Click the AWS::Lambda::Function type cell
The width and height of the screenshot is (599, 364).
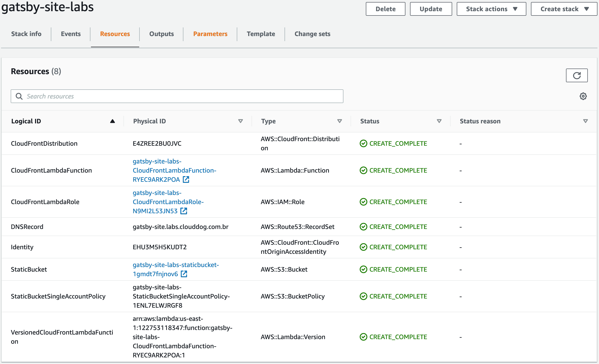point(295,170)
